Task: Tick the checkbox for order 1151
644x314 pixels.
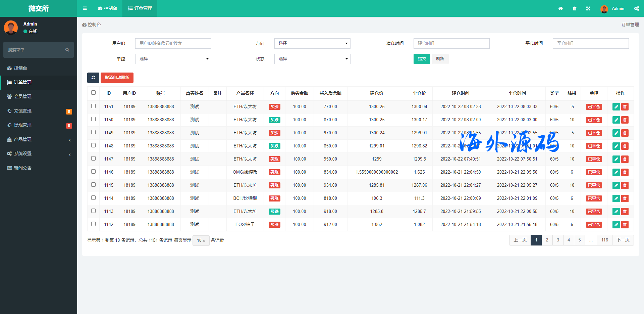Action: [x=94, y=106]
